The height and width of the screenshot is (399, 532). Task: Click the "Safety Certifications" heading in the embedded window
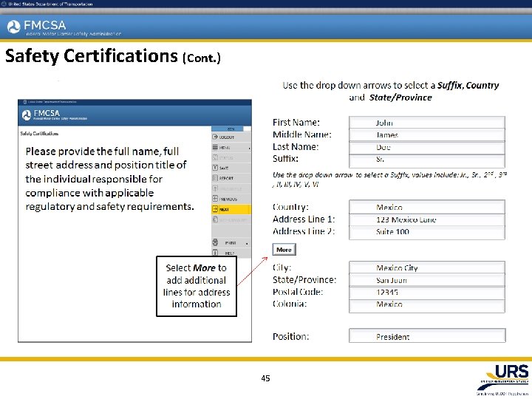click(x=39, y=134)
